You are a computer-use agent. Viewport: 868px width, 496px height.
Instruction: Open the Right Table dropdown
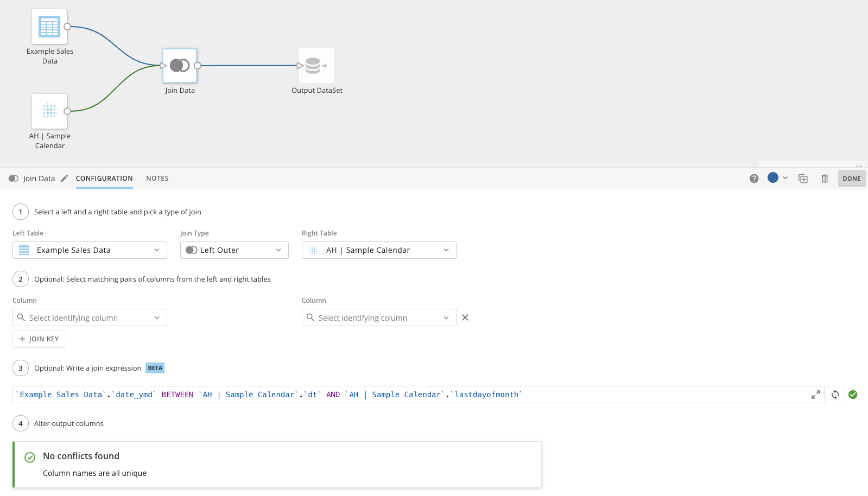coord(379,250)
